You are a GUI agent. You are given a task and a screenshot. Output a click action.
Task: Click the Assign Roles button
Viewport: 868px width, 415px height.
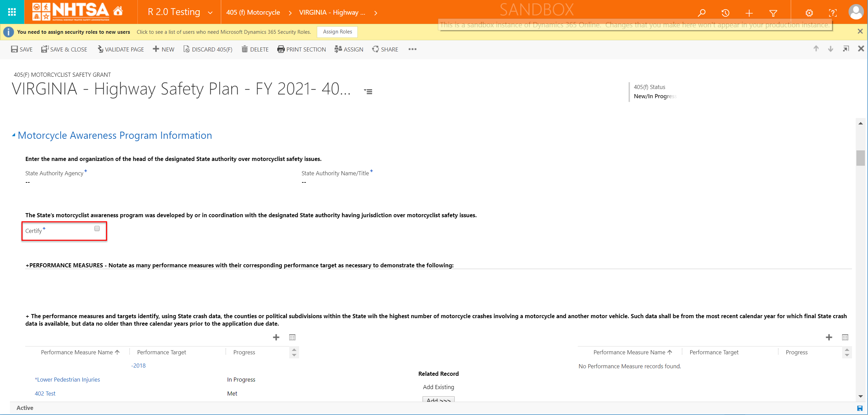click(x=337, y=32)
